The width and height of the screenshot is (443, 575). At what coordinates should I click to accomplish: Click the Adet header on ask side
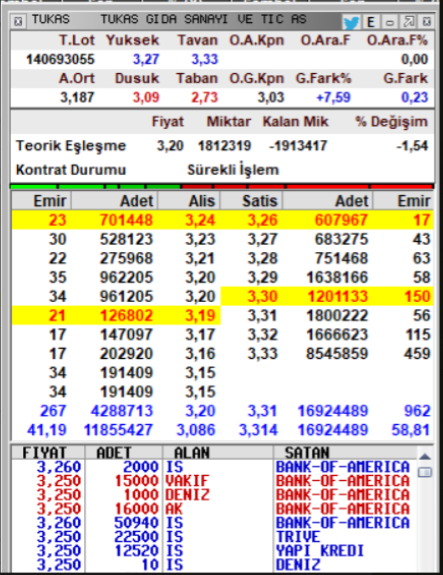pos(328,201)
